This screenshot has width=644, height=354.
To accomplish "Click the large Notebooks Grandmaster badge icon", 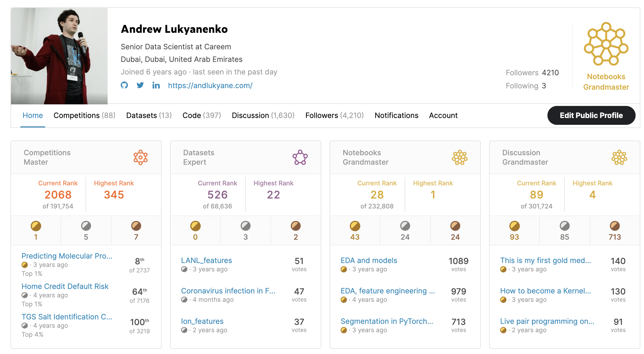I will (606, 44).
